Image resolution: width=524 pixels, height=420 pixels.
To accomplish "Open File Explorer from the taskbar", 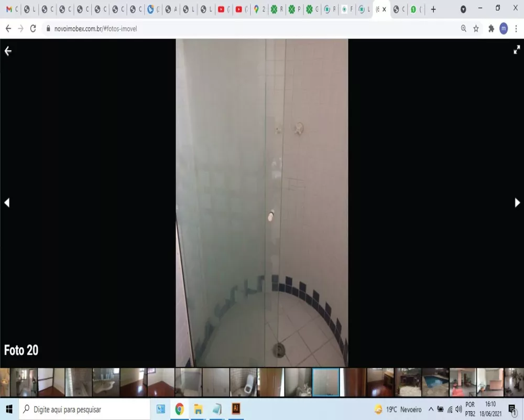I will point(198,409).
